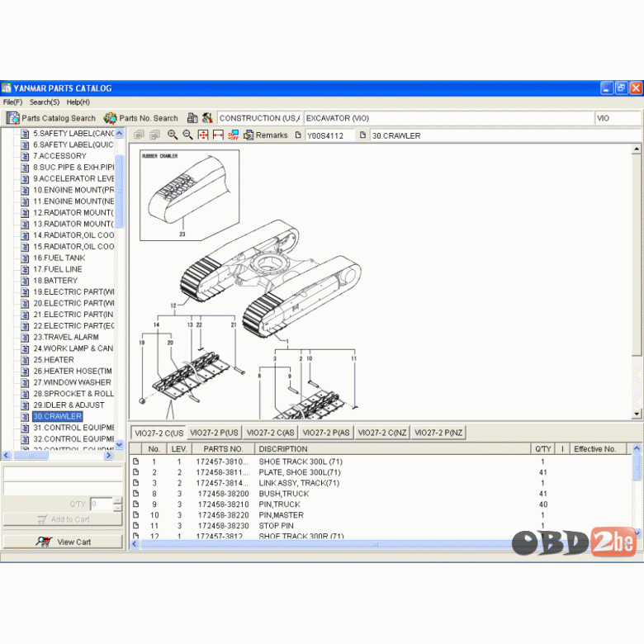
Task: Select 29.IDLER & ADJUST in tree
Action: tap(69, 405)
